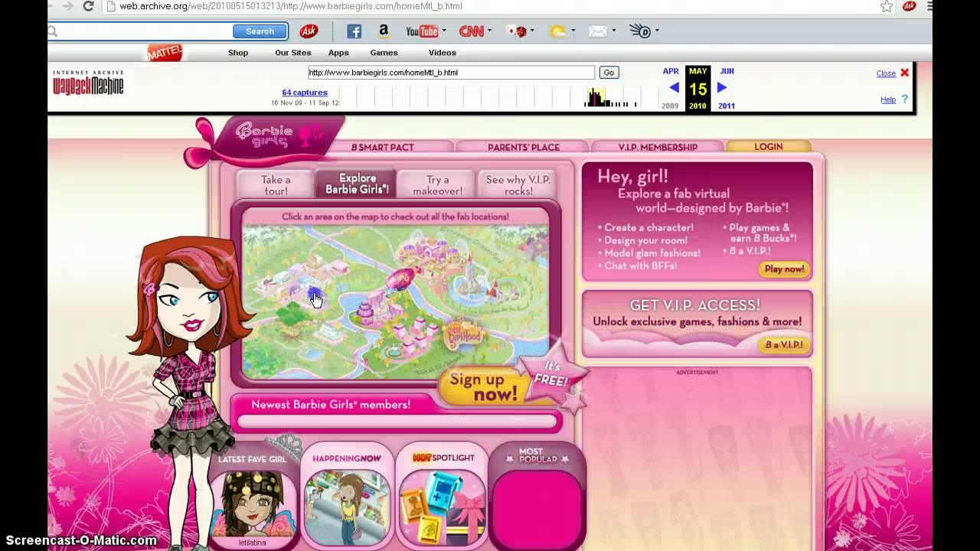
Task: Go forward with the browser arrow
Action: (x=67, y=6)
